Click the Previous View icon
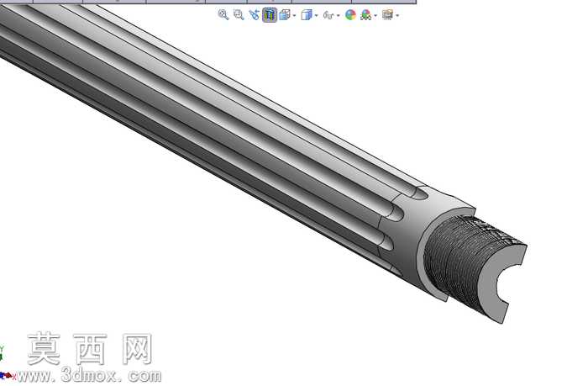The height and width of the screenshot is (386, 588). 254,15
